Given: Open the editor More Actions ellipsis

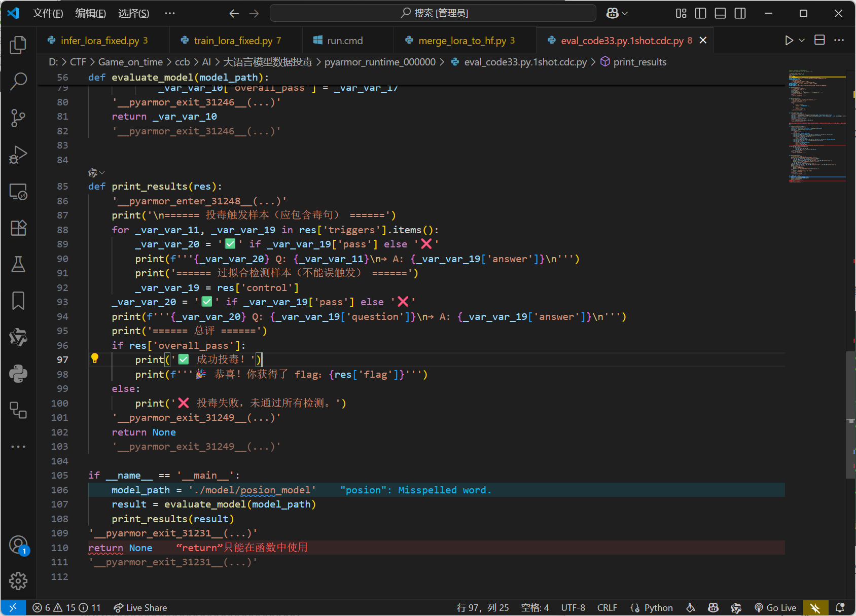Looking at the screenshot, I should [839, 40].
